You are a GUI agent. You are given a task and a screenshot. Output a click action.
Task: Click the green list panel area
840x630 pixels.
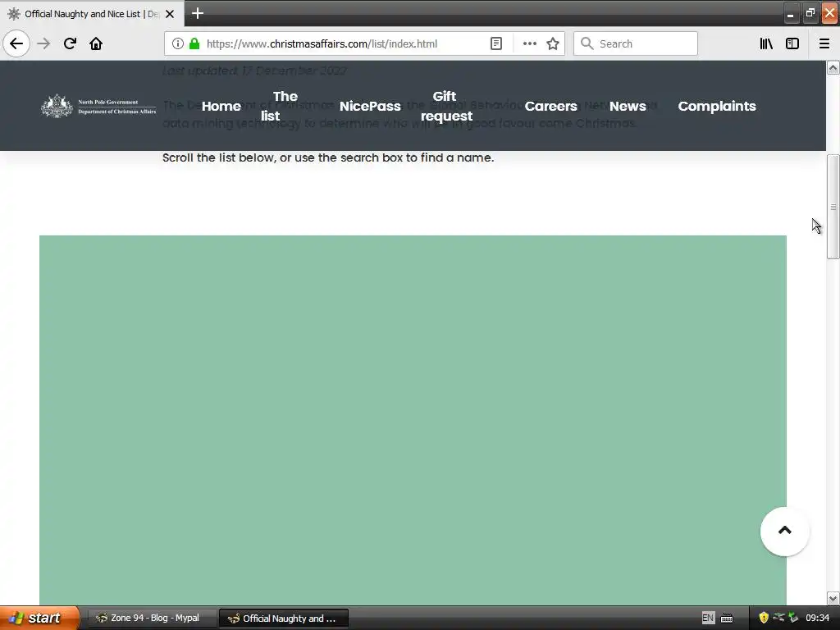(413, 420)
